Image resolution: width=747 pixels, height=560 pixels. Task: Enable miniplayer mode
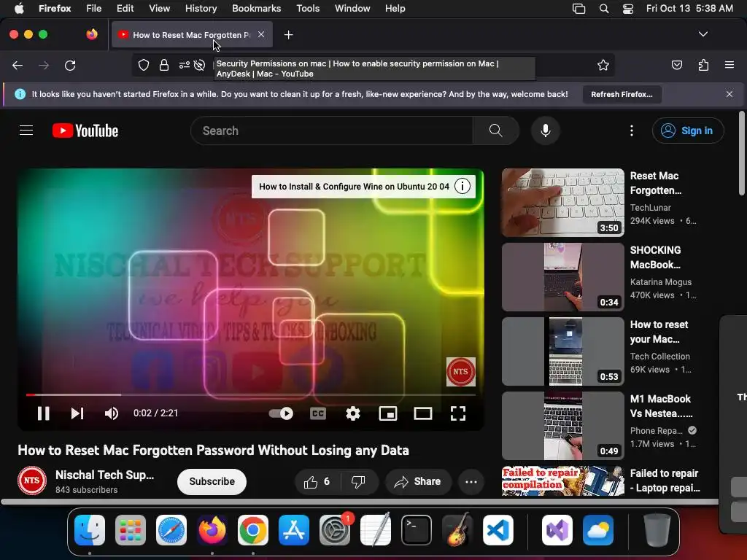pos(388,413)
